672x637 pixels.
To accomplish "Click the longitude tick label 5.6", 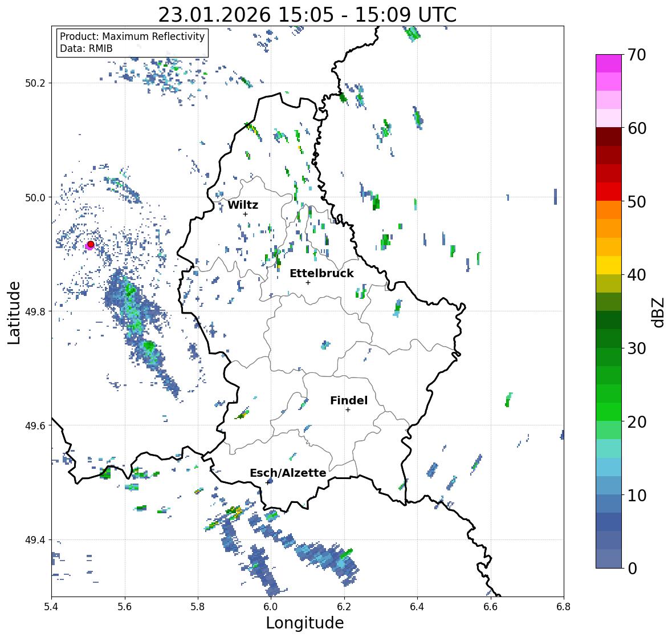I will (x=125, y=606).
